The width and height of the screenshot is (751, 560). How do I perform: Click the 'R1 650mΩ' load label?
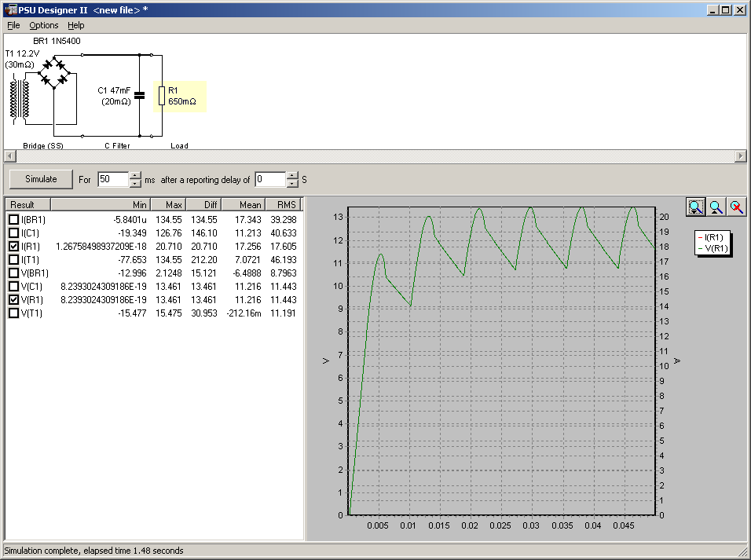[182, 96]
